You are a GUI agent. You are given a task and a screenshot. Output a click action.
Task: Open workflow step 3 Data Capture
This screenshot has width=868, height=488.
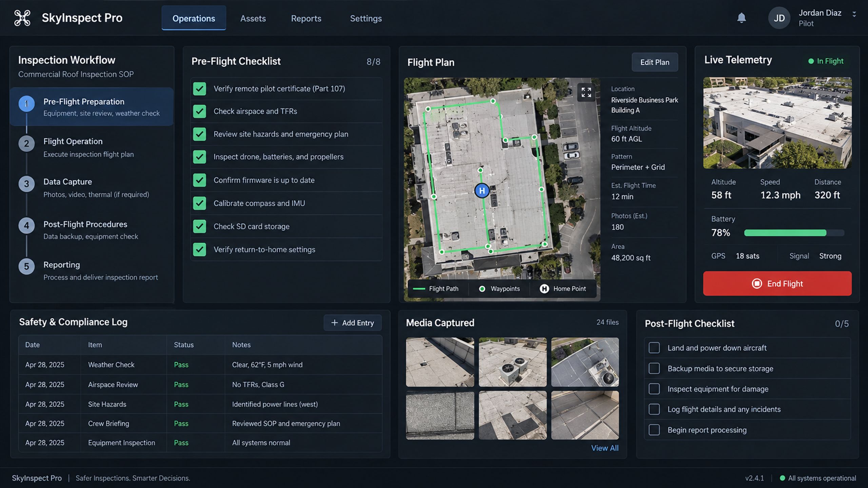[x=92, y=188]
